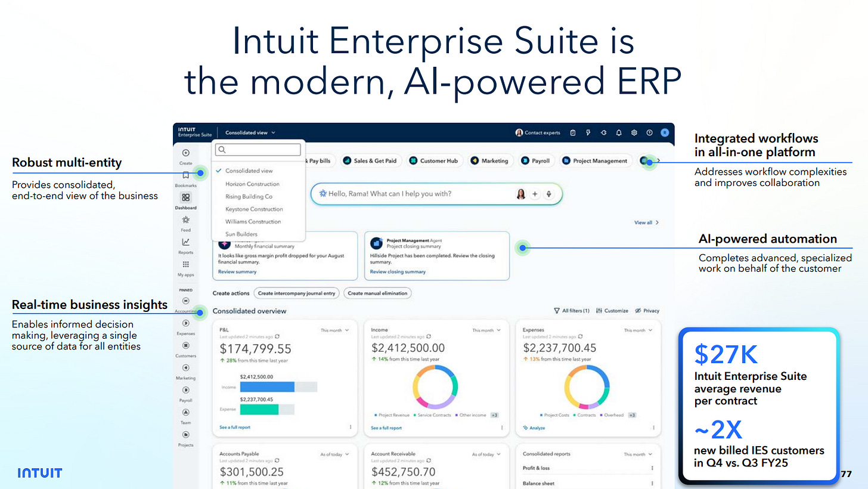Viewport: 868px width, 489px height.
Task: Click the Review closing summary link
Action: (x=398, y=271)
